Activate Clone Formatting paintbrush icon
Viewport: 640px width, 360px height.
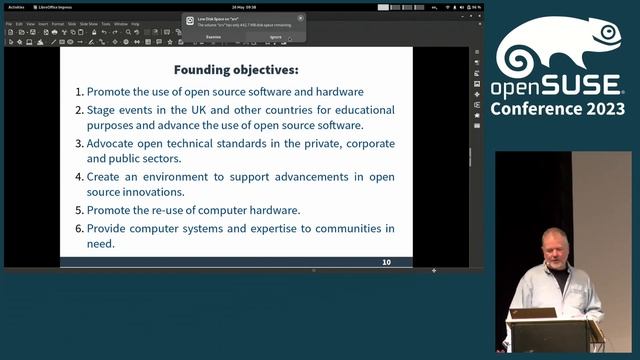click(x=94, y=32)
